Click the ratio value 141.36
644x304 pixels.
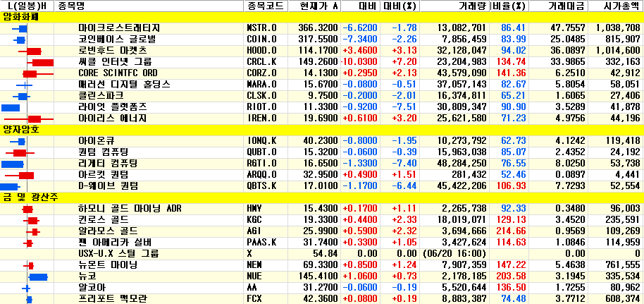pos(512,73)
